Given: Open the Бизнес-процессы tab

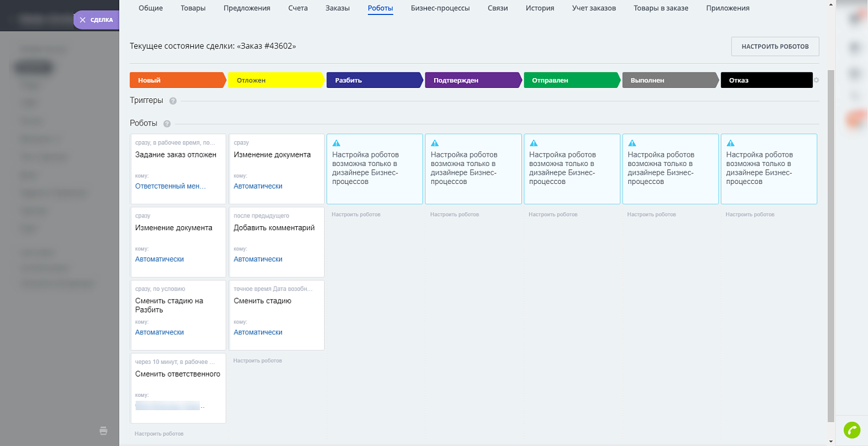Looking at the screenshot, I should coord(440,8).
